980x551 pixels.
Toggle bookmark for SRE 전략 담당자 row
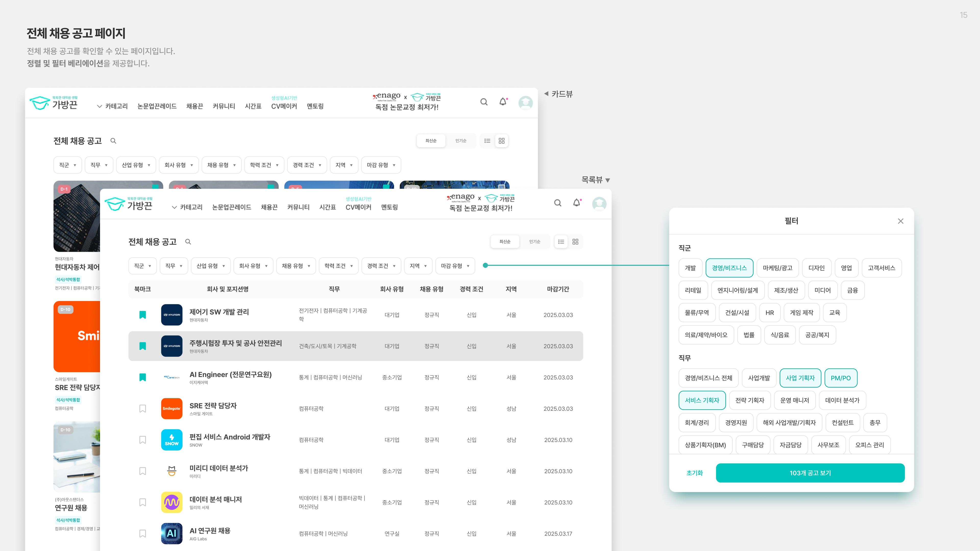pos(143,409)
